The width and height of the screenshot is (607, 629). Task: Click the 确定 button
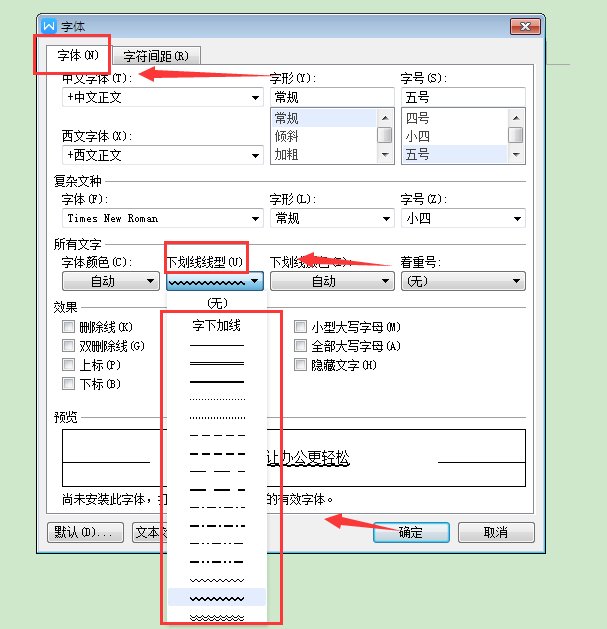click(411, 532)
